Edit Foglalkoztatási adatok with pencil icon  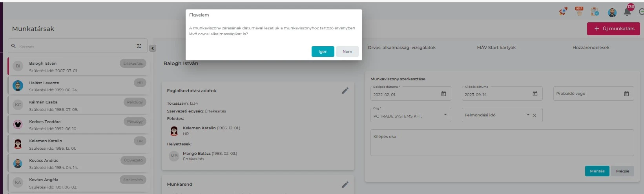(345, 91)
